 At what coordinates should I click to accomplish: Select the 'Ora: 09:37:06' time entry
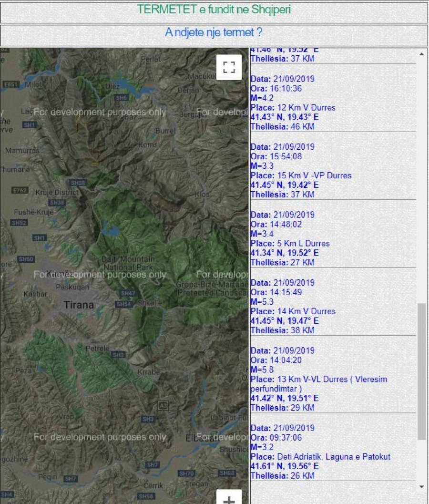(276, 437)
